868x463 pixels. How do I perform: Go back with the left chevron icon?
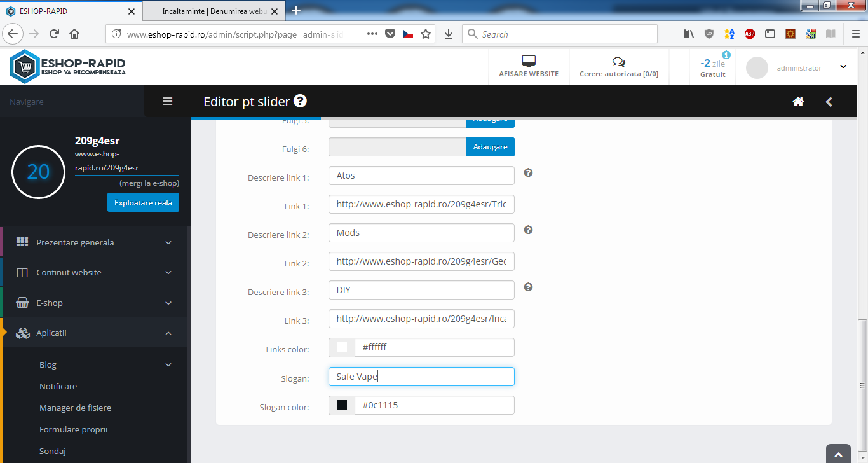[829, 102]
